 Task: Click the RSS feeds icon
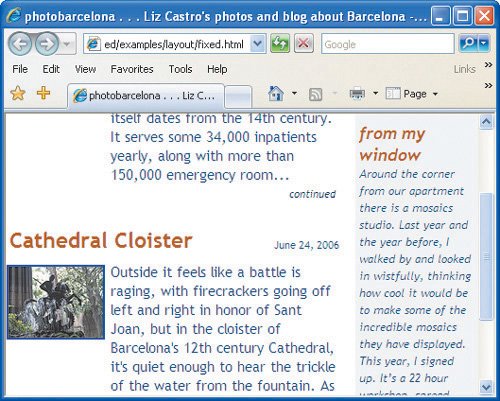click(315, 94)
